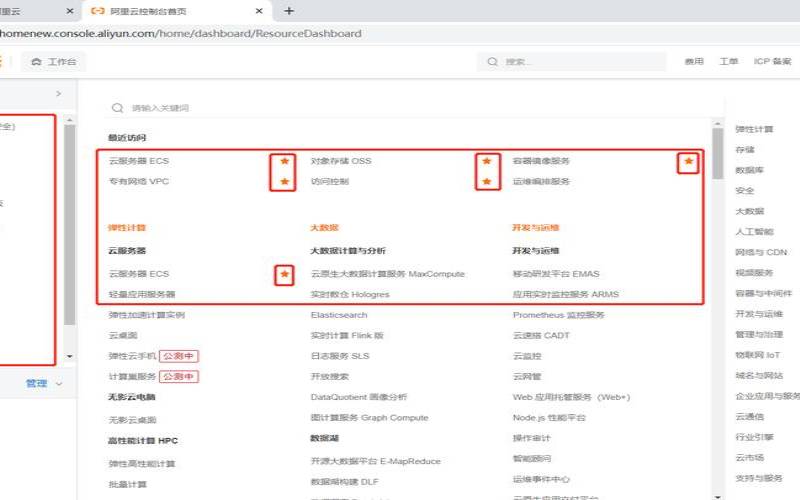Jump to 存储 in the right category list
Viewport: 800px width, 500px height.
point(745,150)
